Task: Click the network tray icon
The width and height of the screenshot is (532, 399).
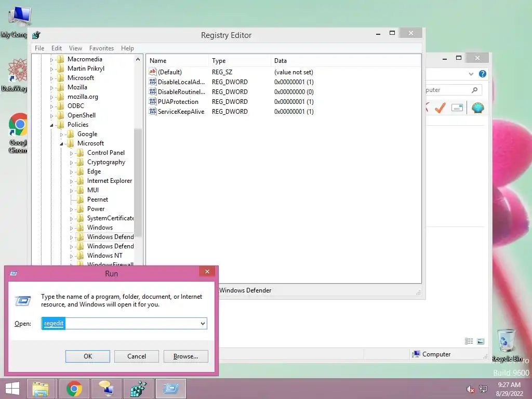Action: [x=483, y=389]
